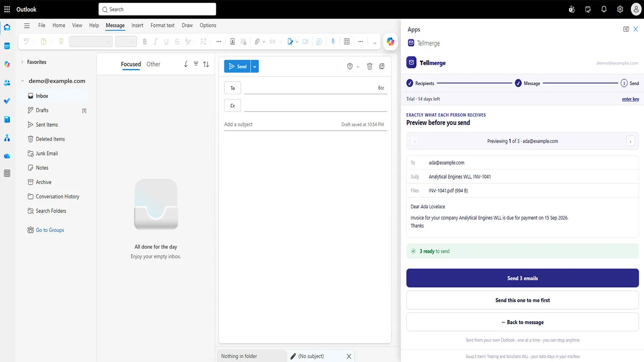Screen dimensions: 644x362
Task: Expand the Favorites folder group
Action: 22,62
